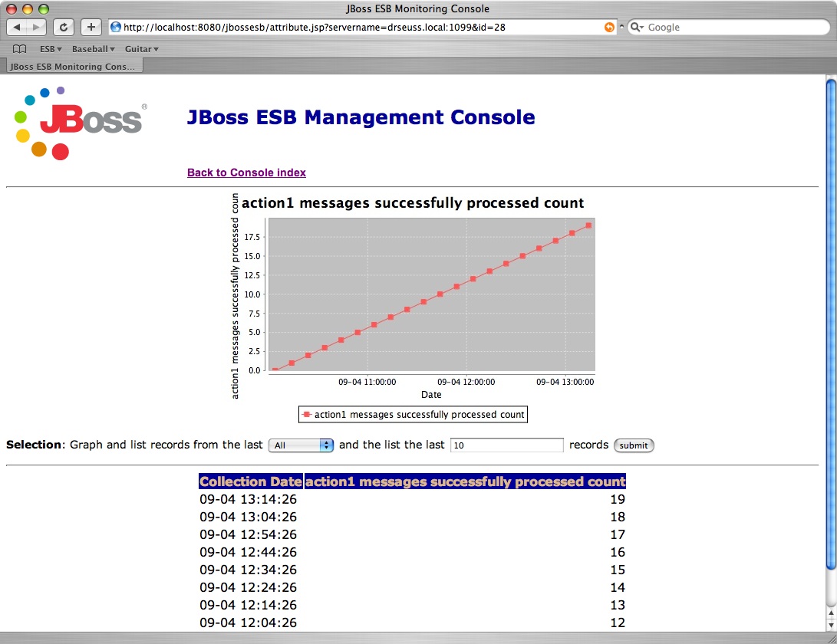Focus the list last records input field

point(506,445)
